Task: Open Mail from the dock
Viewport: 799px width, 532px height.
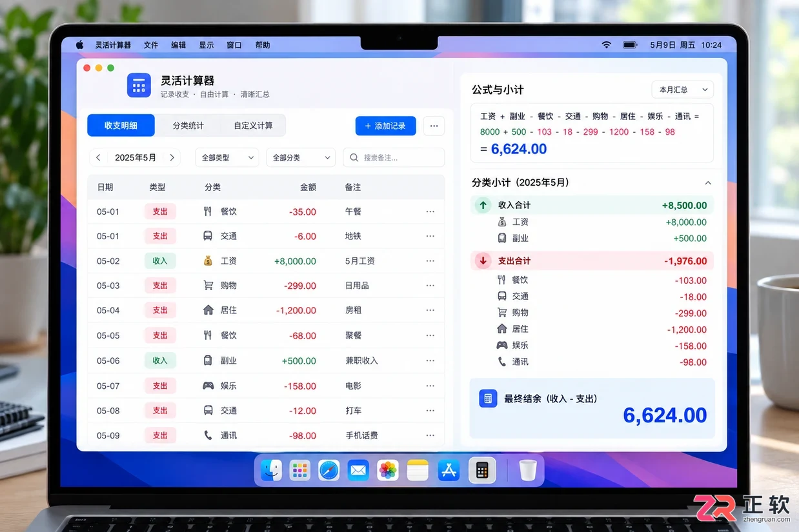Action: (x=358, y=471)
